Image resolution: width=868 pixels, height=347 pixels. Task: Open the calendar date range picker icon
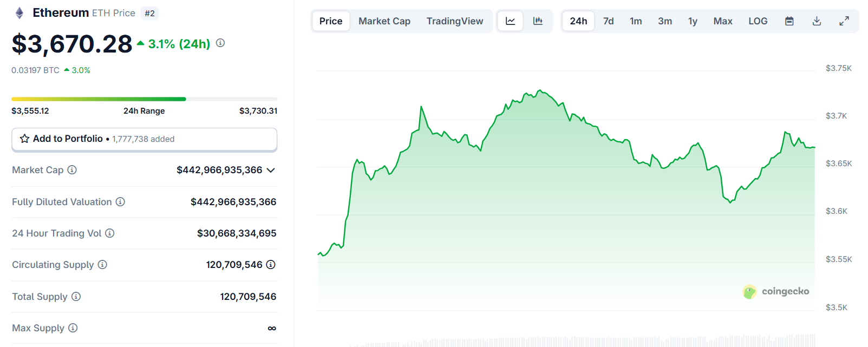pyautogui.click(x=789, y=21)
